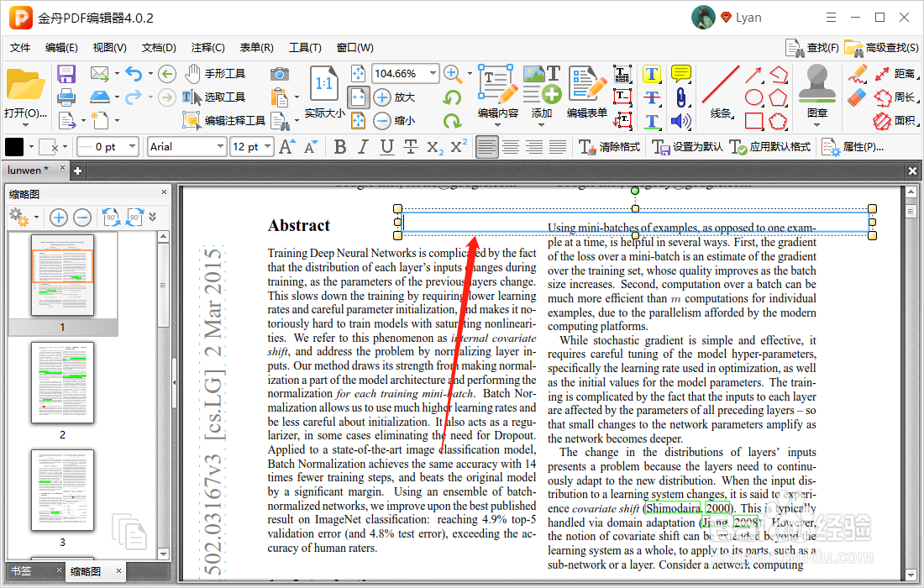Open the 注释(C) menu

click(x=208, y=48)
